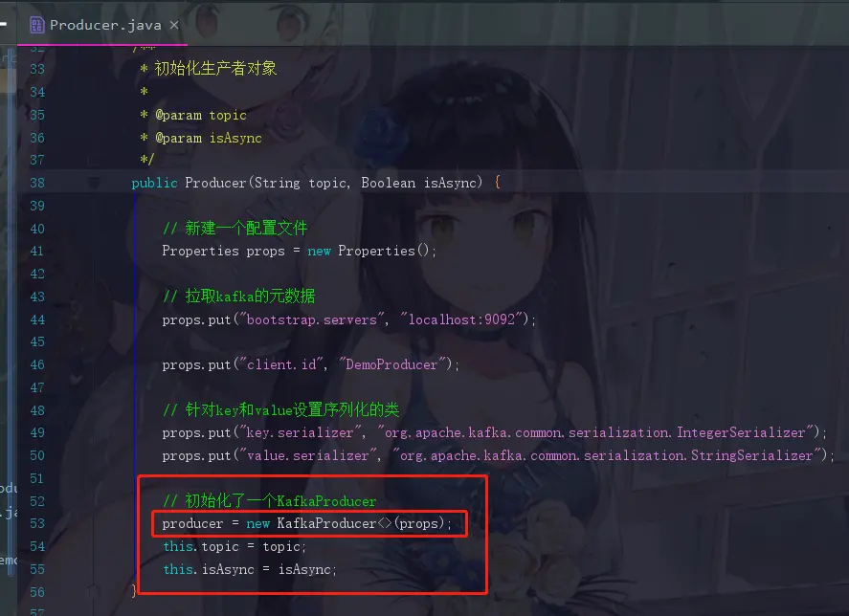The width and height of the screenshot is (849, 616).
Task: Hide the side panel with minus icon
Action: [3, 24]
